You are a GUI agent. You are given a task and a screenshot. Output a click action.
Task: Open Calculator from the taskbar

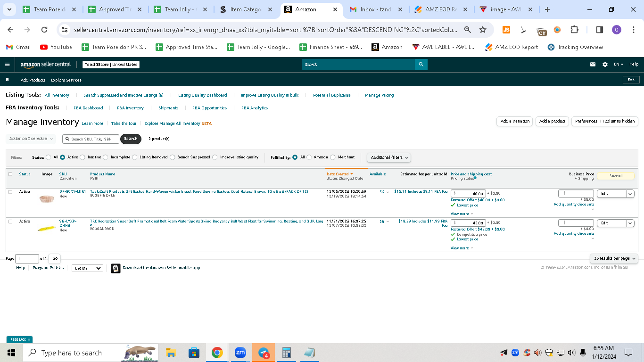pyautogui.click(x=286, y=353)
